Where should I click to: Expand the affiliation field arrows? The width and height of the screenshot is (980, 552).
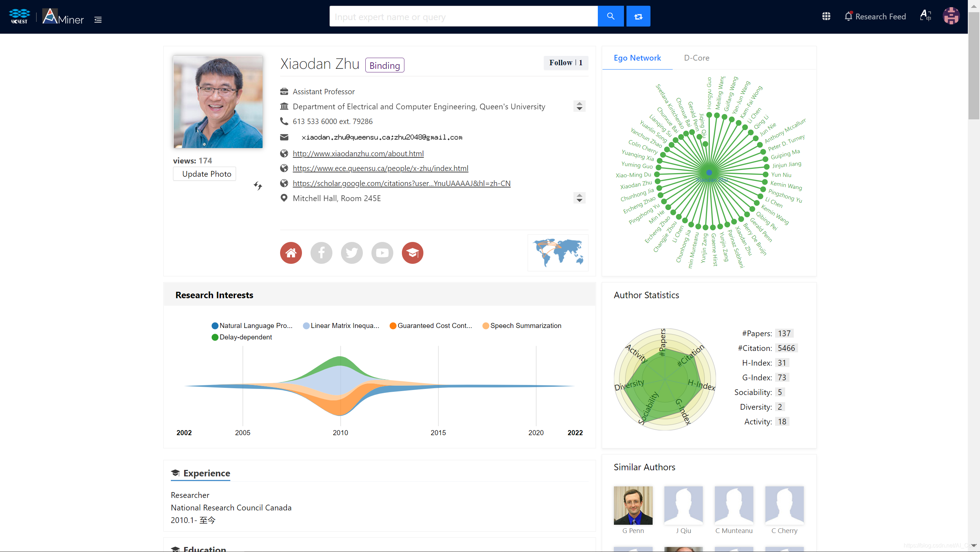click(579, 106)
